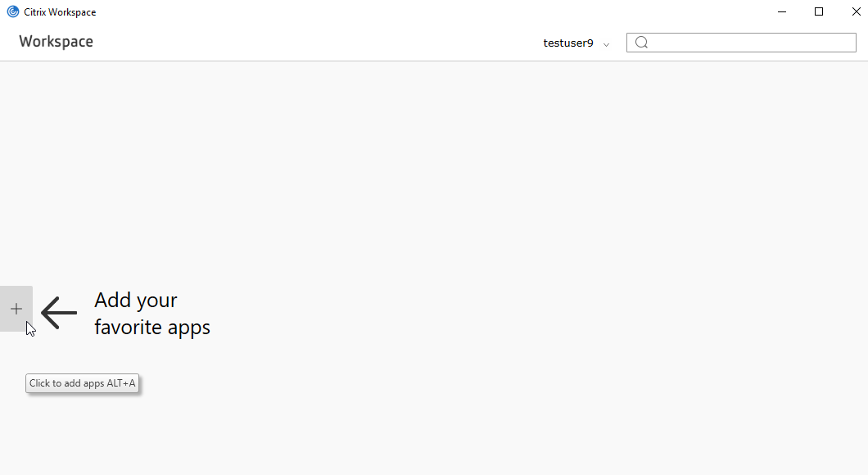Click the Workspace heading text
868x475 pixels.
56,42
